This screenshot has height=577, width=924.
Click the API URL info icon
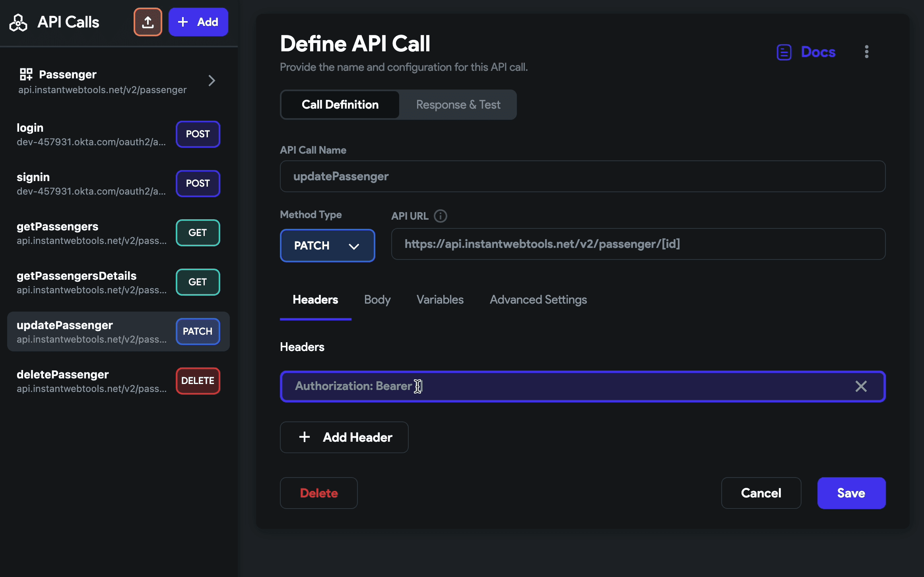tap(440, 216)
